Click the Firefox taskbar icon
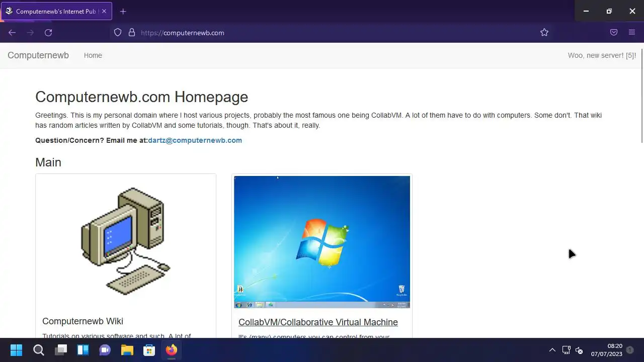 (172, 350)
